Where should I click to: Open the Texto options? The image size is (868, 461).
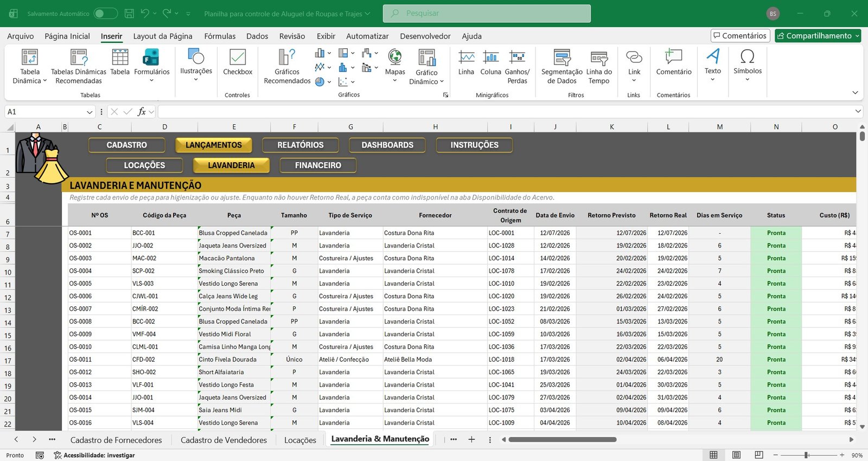(x=713, y=65)
